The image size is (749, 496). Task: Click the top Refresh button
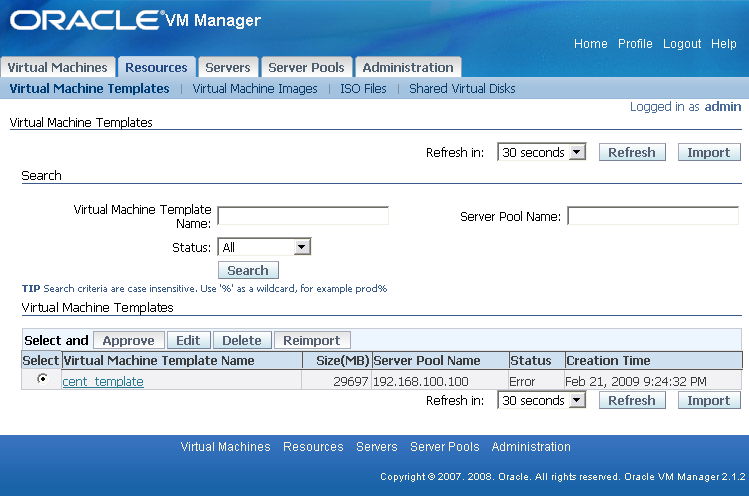pyautogui.click(x=632, y=152)
